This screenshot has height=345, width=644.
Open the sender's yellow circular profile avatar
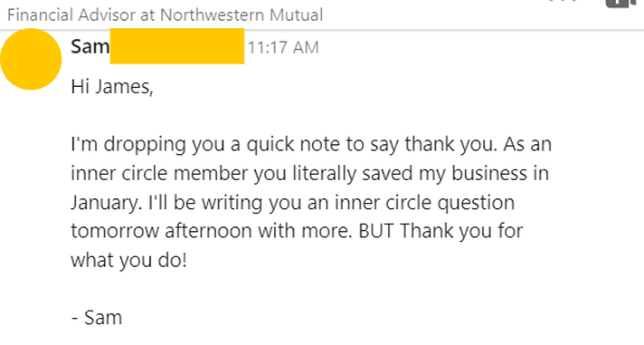[31, 59]
